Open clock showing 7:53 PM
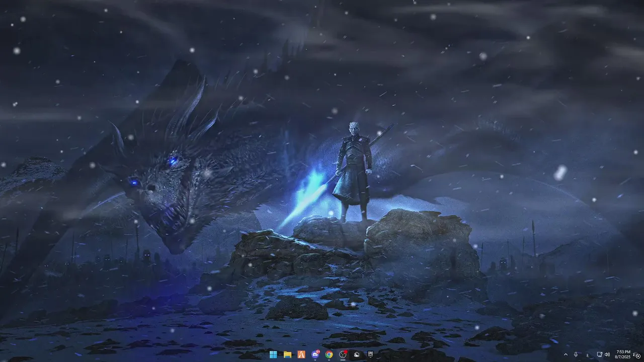The width and height of the screenshot is (644, 362). click(x=623, y=354)
